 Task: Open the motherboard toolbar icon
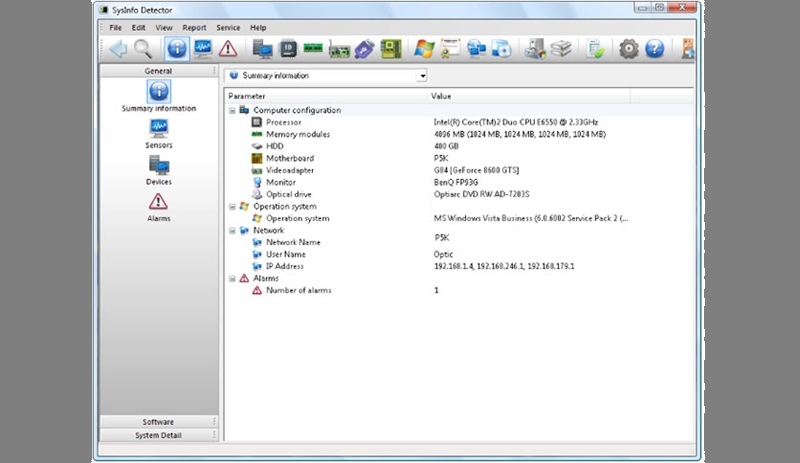pyautogui.click(x=391, y=49)
